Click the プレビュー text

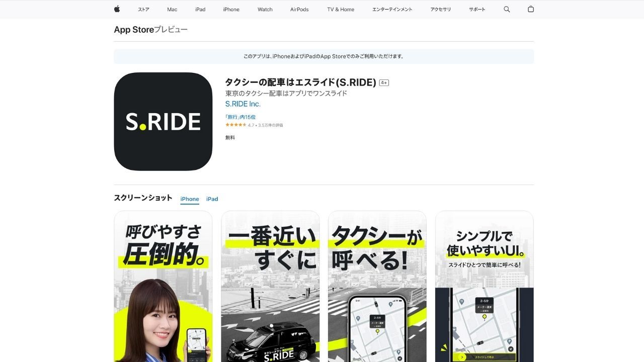171,30
